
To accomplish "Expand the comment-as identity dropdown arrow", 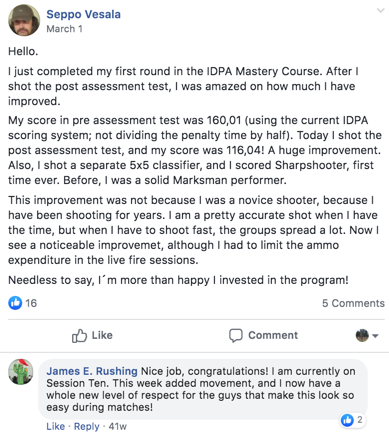I will pos(375,336).
